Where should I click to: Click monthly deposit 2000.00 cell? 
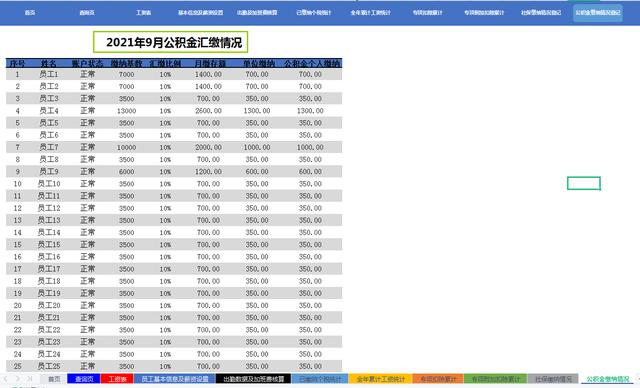pyautogui.click(x=209, y=147)
